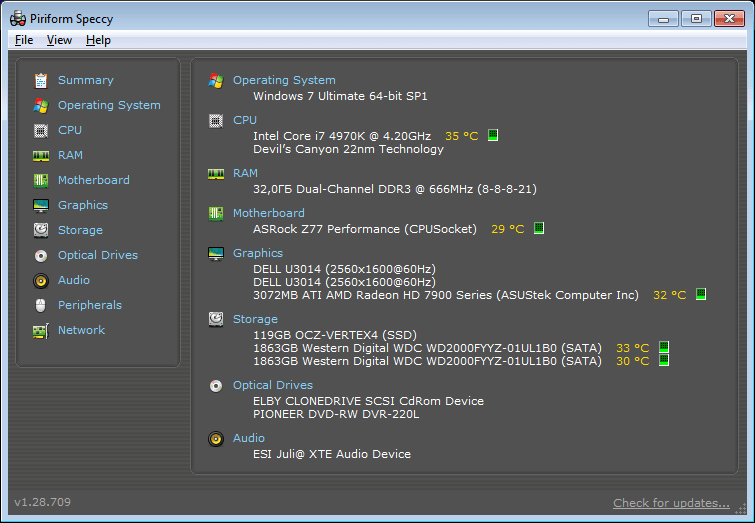Click the Network icon in sidebar
755x523 pixels.
[x=41, y=330]
